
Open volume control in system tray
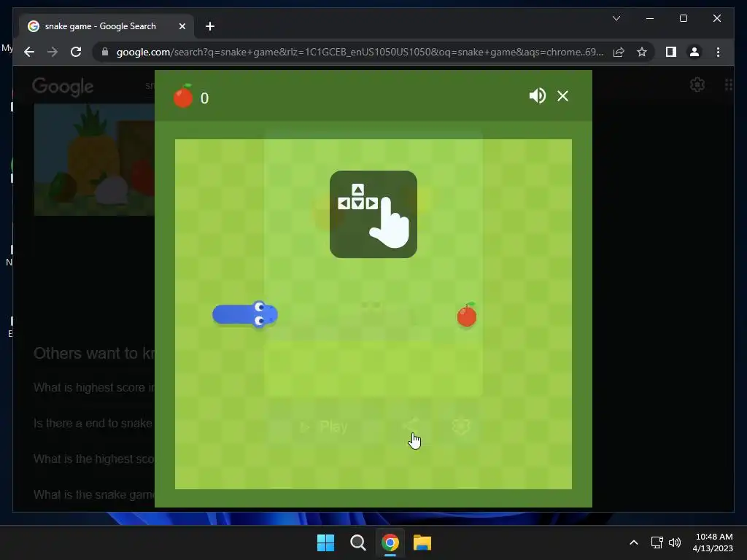pos(675,542)
